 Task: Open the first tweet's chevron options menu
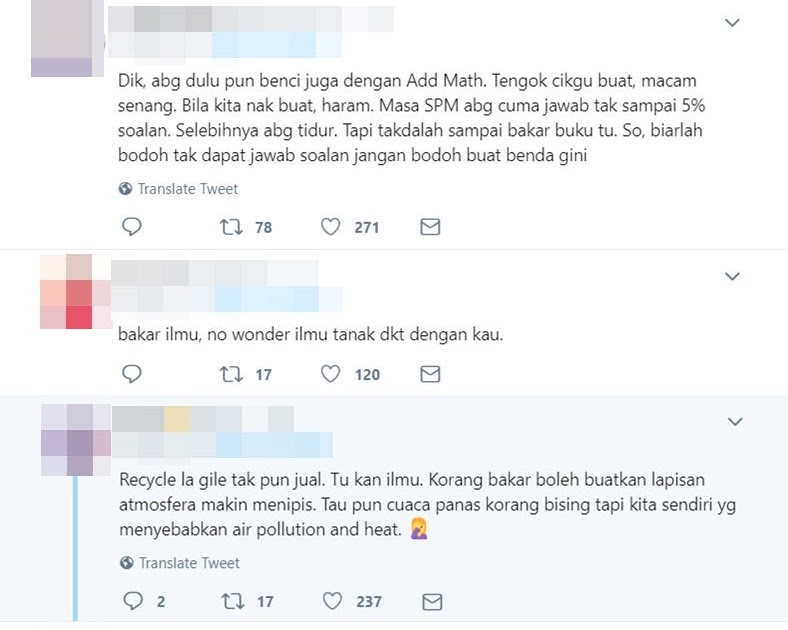tap(732, 23)
